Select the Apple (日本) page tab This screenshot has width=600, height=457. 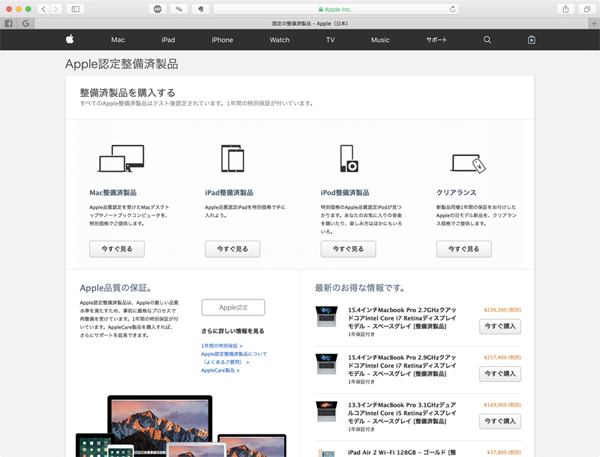[311, 23]
